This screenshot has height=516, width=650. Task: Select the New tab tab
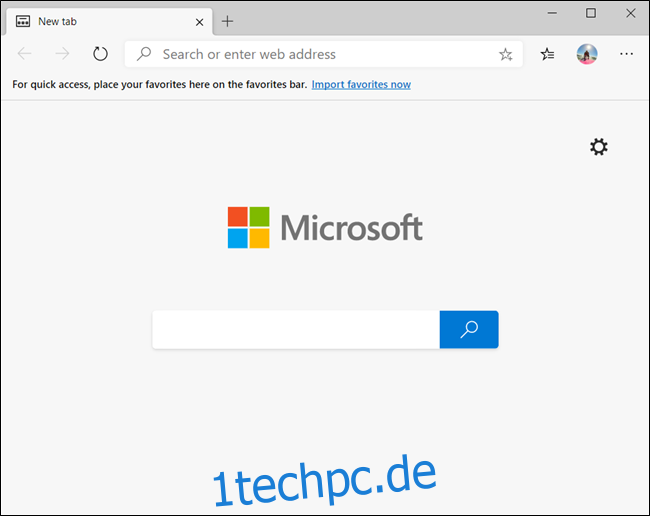click(109, 22)
